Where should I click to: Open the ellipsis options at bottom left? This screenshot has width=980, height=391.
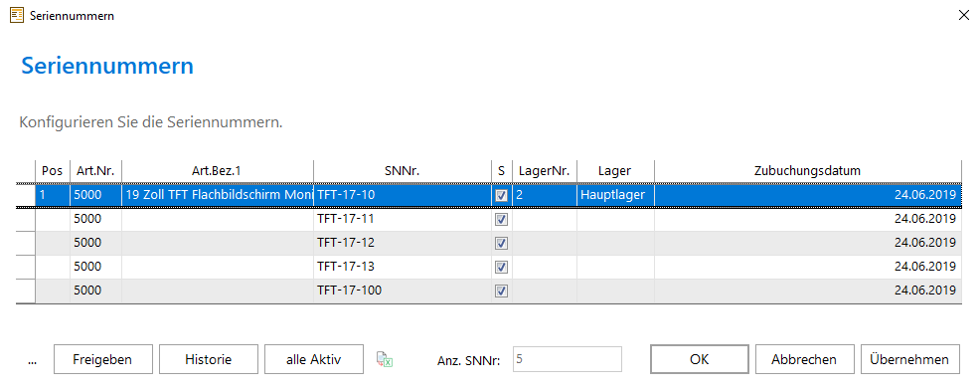33,360
